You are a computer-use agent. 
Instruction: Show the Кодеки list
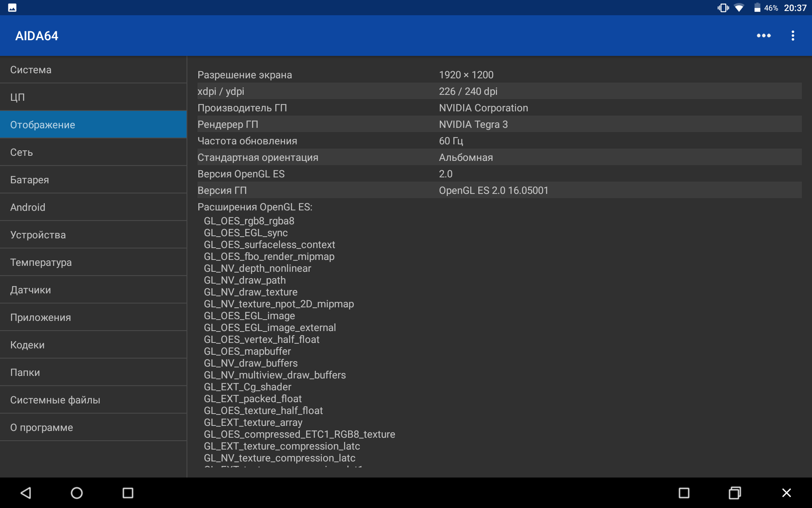93,345
